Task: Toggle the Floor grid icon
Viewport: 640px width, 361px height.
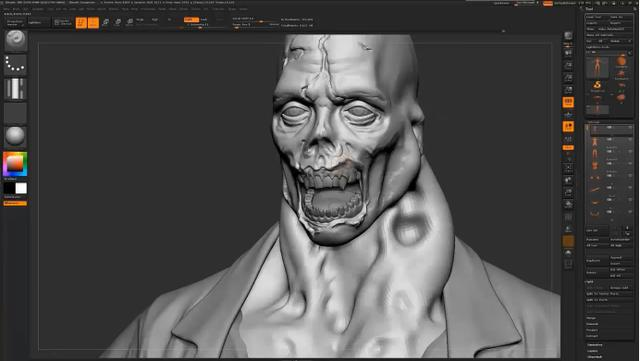Action: pos(568,115)
